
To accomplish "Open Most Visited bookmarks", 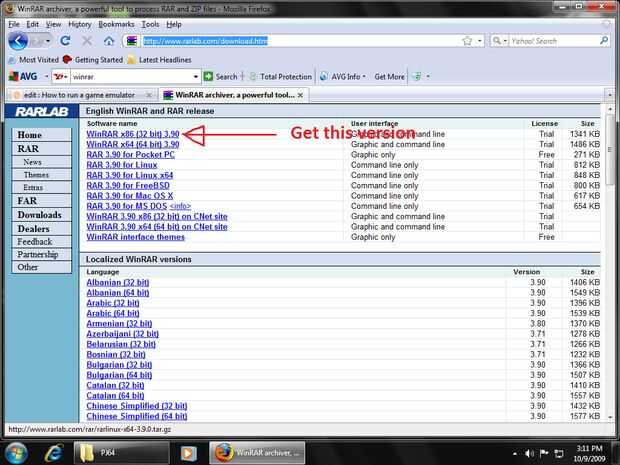I will [34, 60].
